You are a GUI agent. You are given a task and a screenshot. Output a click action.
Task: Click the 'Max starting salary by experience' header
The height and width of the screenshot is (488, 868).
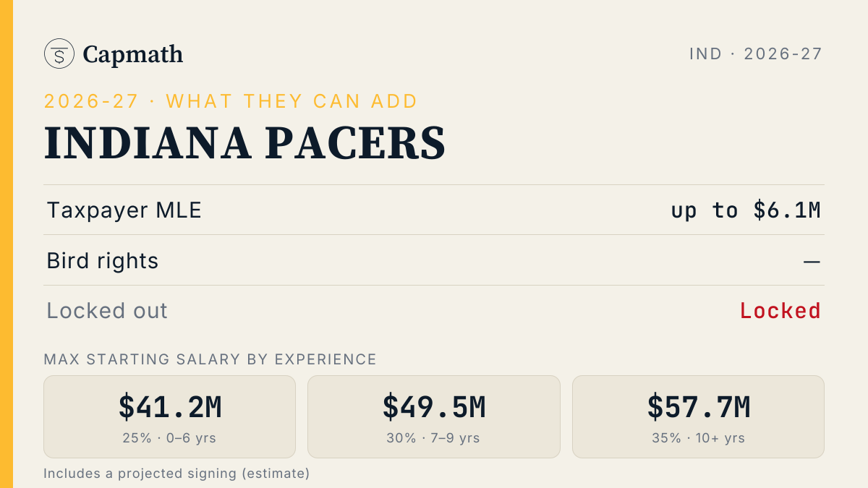coord(210,359)
